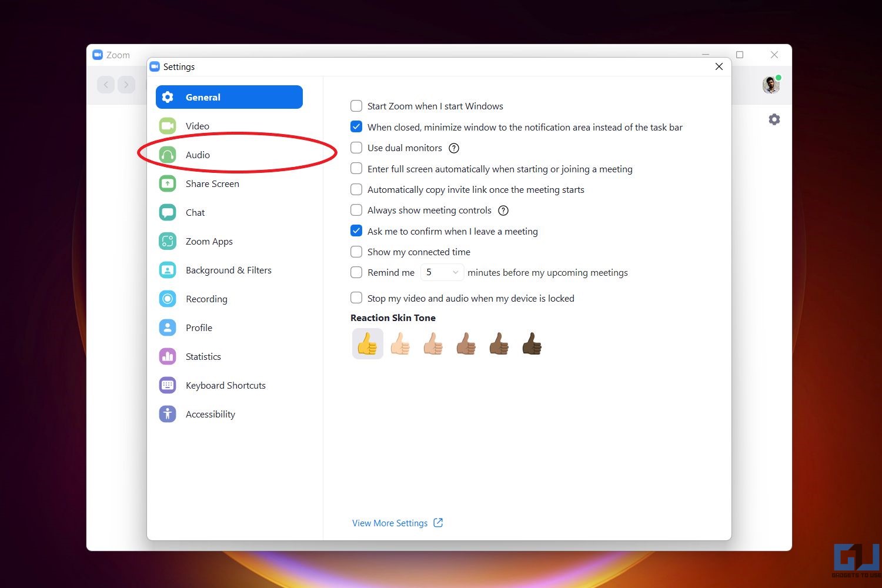The height and width of the screenshot is (588, 882).
Task: Click help icon beside Use dual monitors
Action: pyautogui.click(x=454, y=148)
